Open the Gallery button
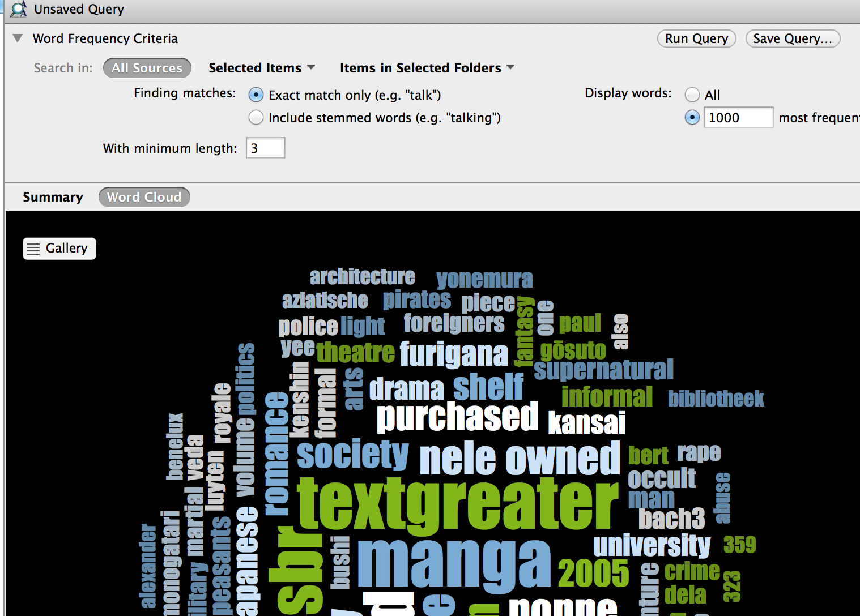This screenshot has height=616, width=860. [x=59, y=249]
